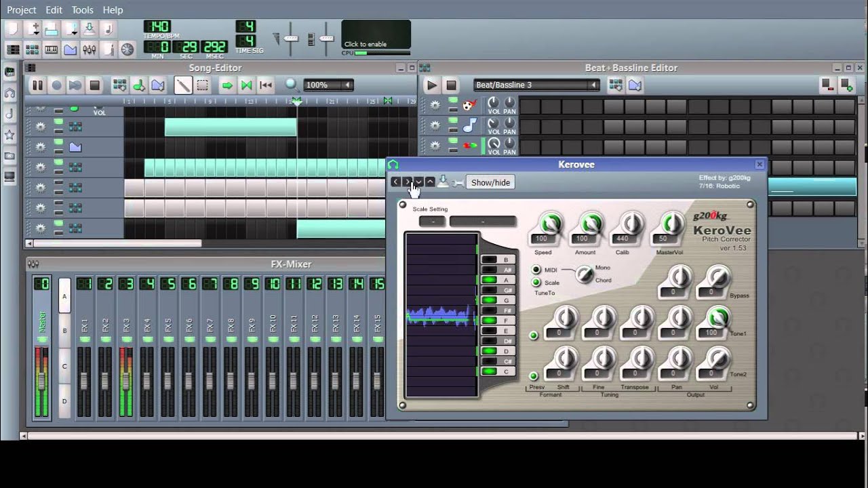Screen dimensions: 868x488
Task: Click the master volume slider
Action: [291, 39]
